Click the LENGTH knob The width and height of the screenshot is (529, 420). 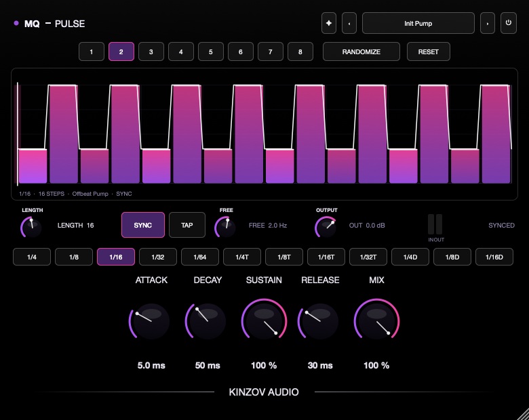pyautogui.click(x=31, y=227)
